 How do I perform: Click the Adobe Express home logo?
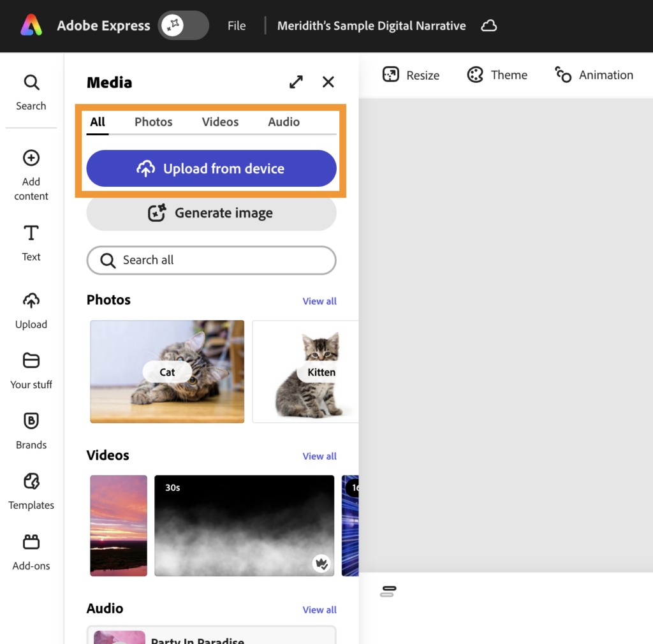point(31,26)
